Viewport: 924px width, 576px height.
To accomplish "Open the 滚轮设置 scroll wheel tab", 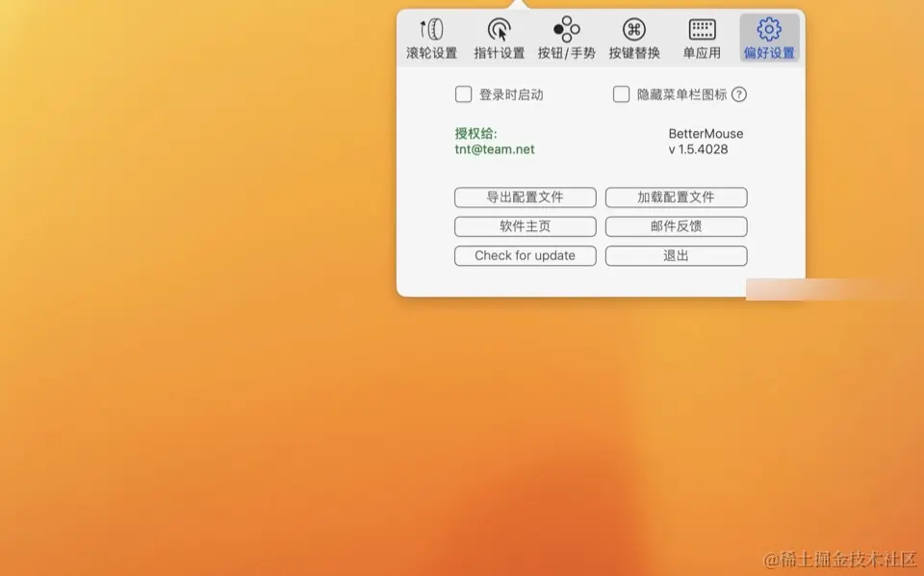I will pos(432,39).
